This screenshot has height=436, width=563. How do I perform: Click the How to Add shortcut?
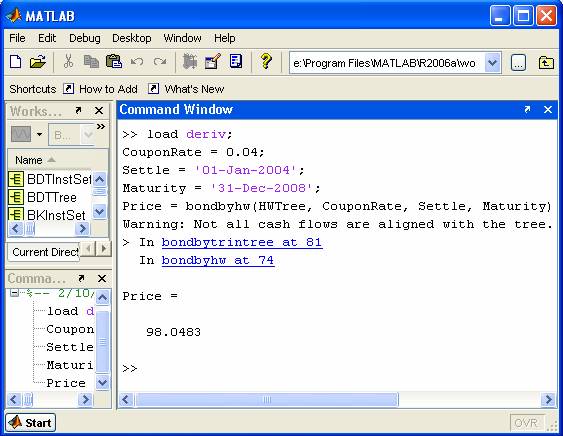(108, 89)
